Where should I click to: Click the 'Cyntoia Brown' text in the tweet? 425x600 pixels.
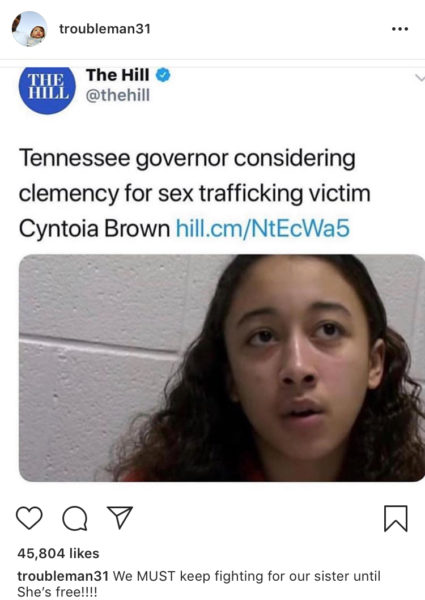[94, 229]
